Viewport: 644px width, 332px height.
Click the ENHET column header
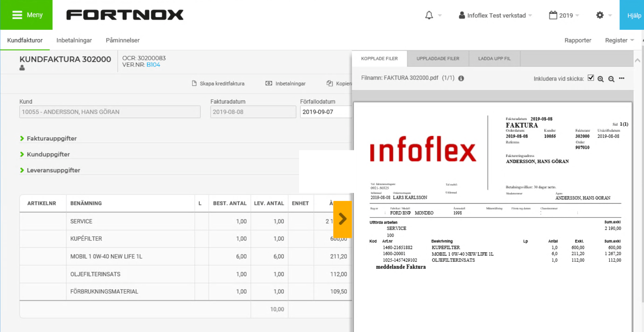pyautogui.click(x=300, y=203)
